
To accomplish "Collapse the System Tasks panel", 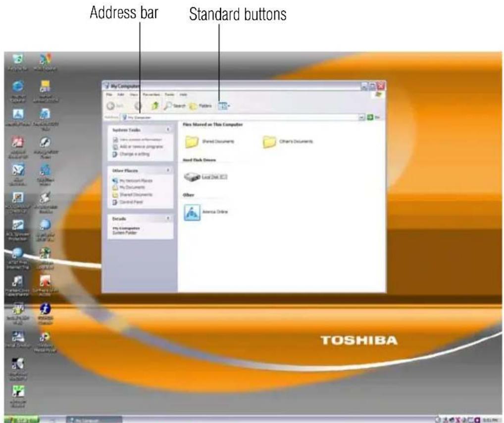I will click(168, 130).
